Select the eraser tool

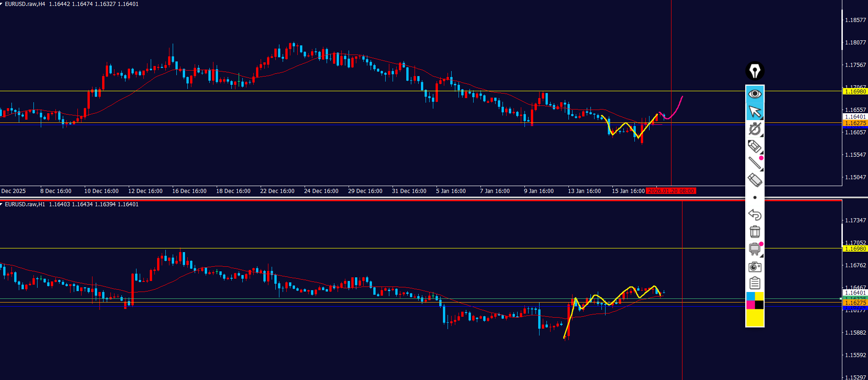754,180
